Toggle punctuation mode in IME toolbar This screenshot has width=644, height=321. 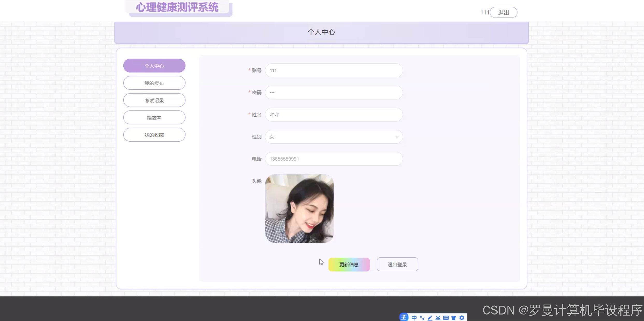coord(422,318)
